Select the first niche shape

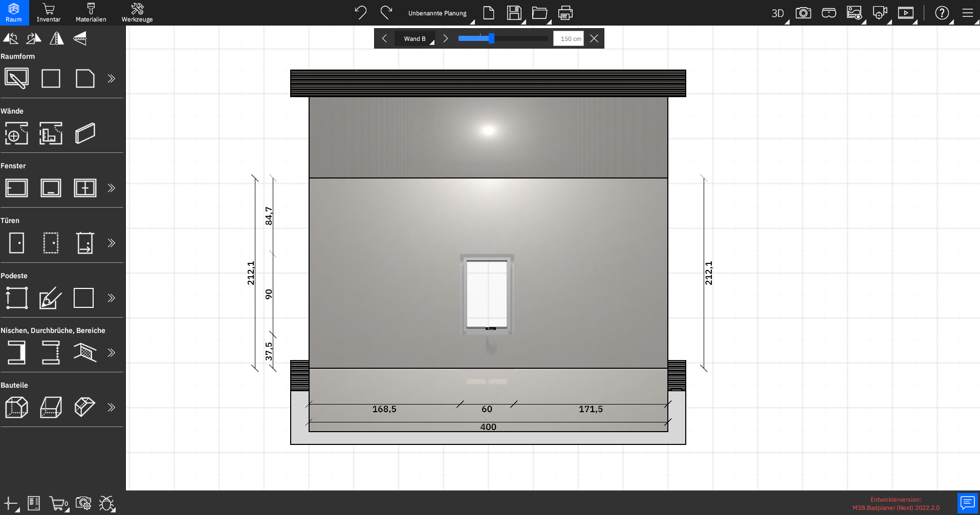[x=16, y=352]
